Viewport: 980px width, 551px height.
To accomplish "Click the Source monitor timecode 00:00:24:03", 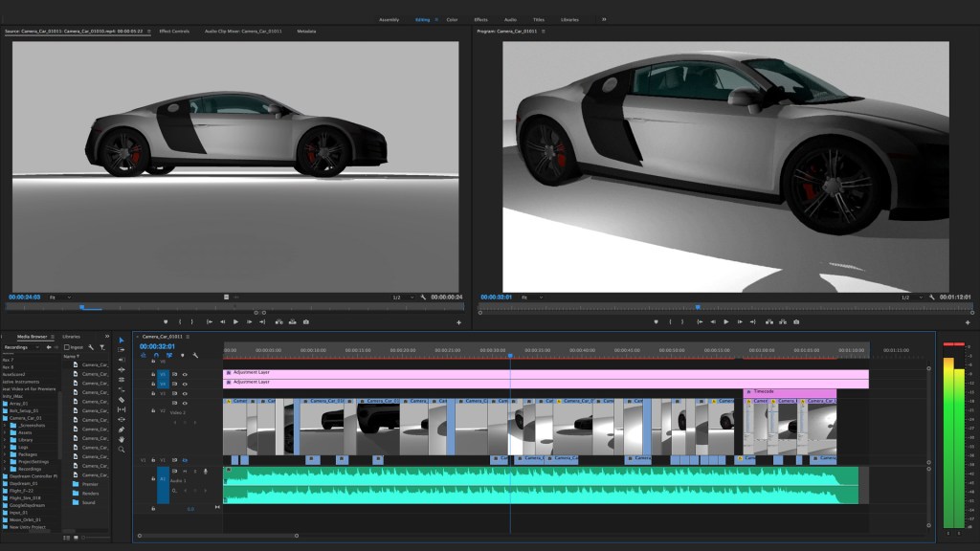I will (23, 298).
